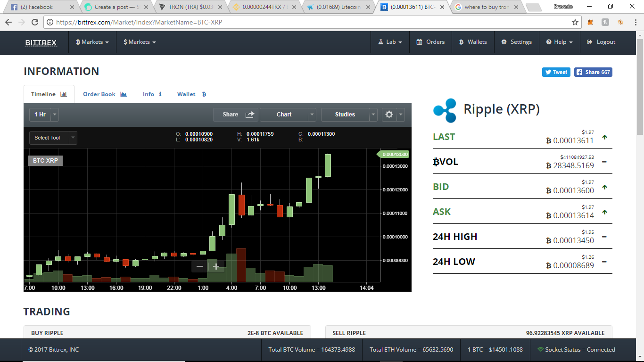Click the Socket Status connection icon
This screenshot has height=362, width=644.
point(540,350)
